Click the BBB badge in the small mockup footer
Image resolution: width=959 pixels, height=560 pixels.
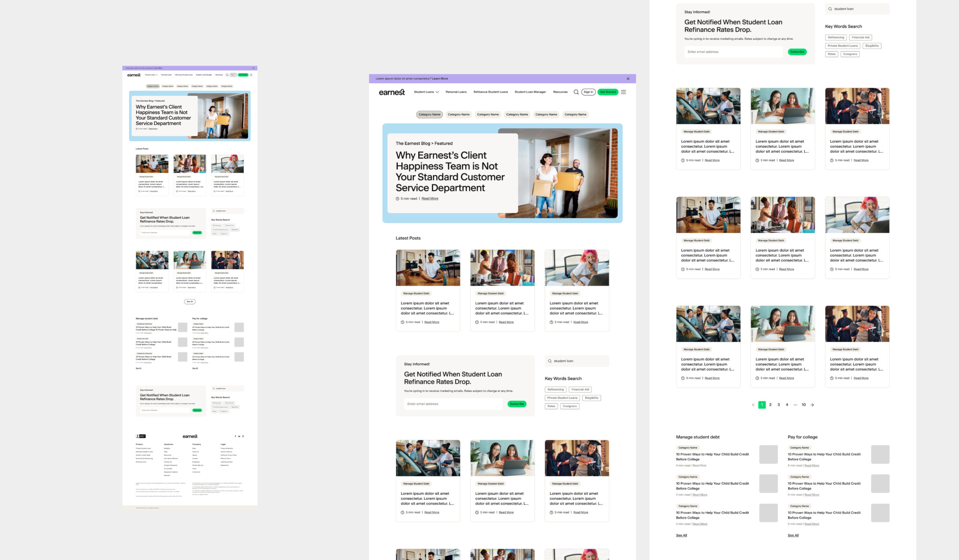click(x=141, y=436)
